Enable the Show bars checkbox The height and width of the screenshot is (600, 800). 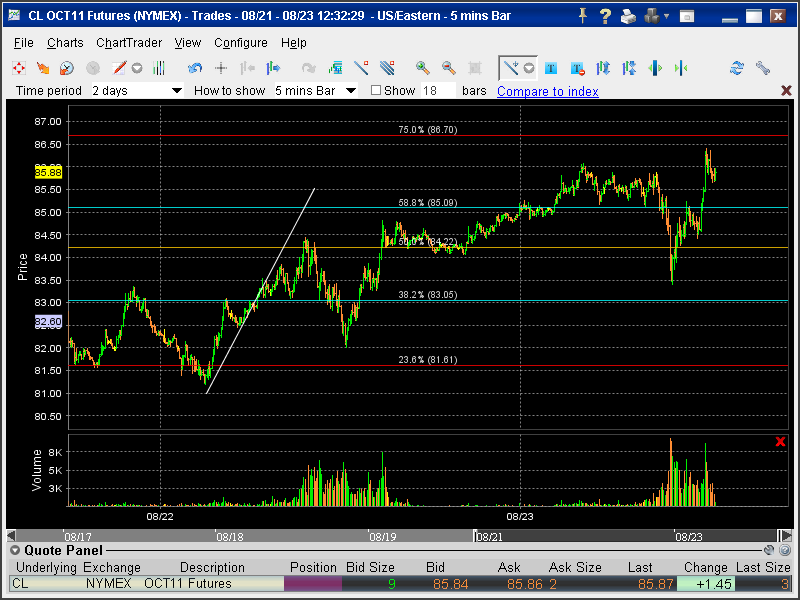(x=376, y=90)
